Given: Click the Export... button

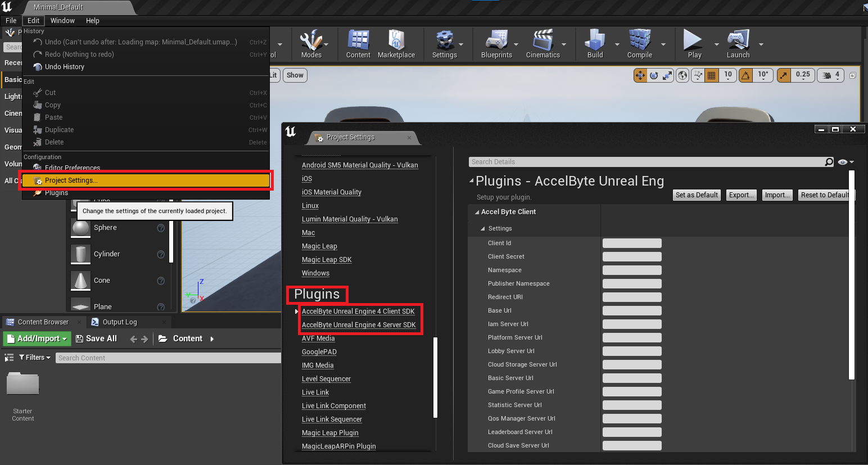Looking at the screenshot, I should pyautogui.click(x=741, y=195).
